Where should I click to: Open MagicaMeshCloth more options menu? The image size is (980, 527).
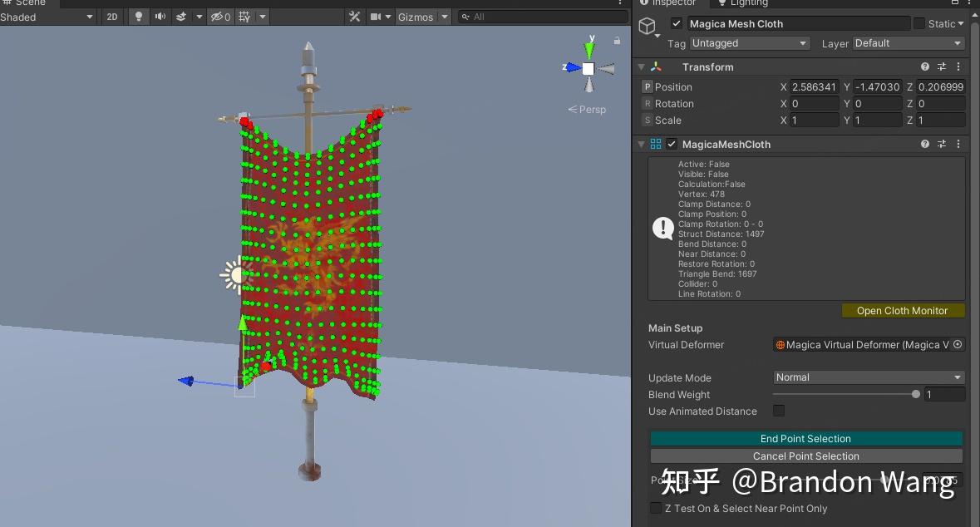[958, 145]
